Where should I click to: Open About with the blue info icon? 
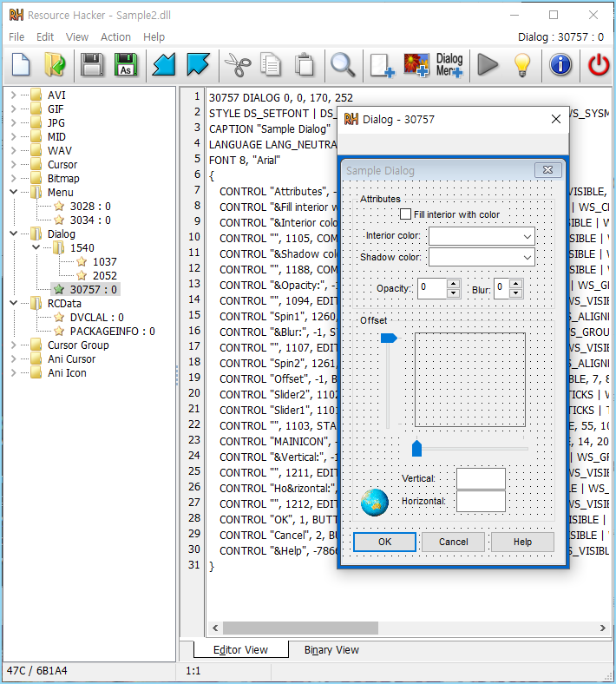pyautogui.click(x=560, y=64)
